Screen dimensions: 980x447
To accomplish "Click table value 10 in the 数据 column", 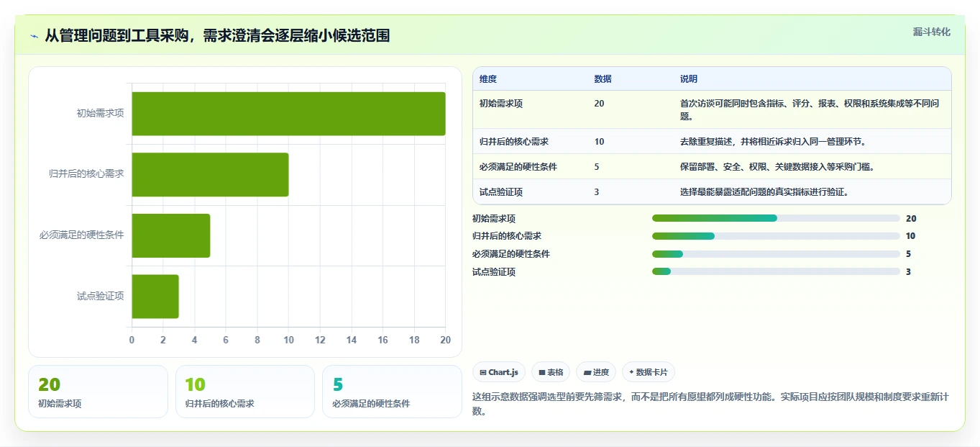I will [x=600, y=142].
